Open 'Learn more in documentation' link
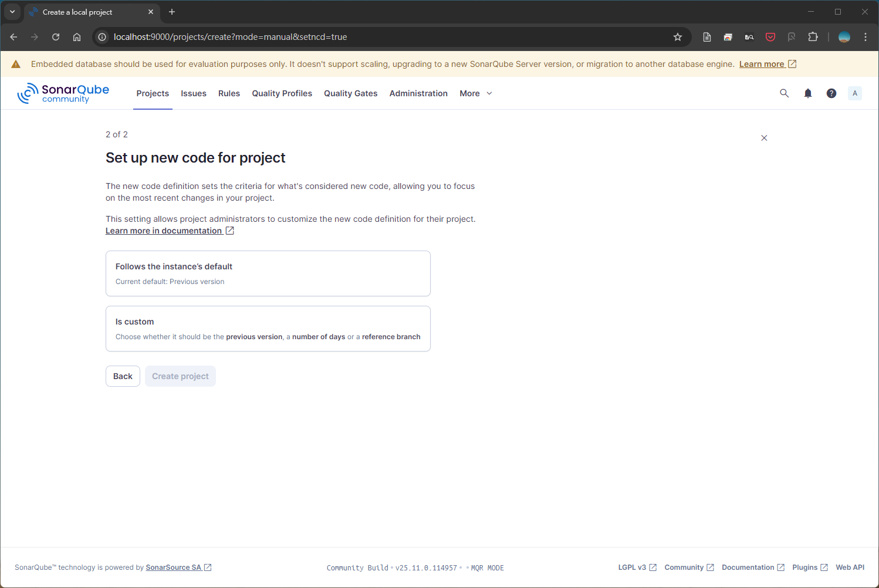The image size is (879, 588). point(164,231)
